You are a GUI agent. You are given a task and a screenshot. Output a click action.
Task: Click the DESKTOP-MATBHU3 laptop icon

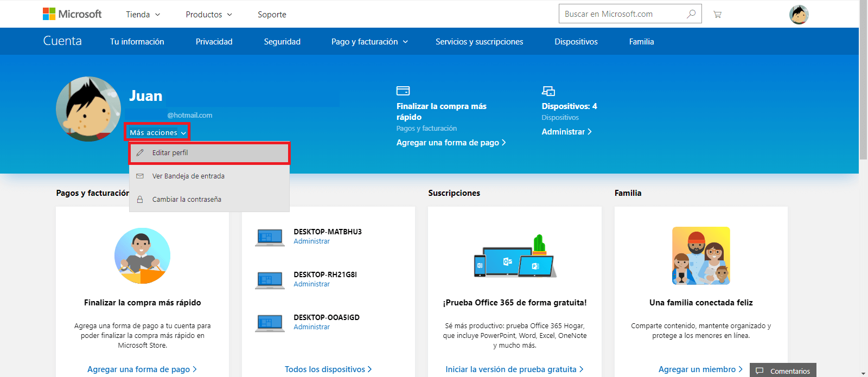click(270, 238)
